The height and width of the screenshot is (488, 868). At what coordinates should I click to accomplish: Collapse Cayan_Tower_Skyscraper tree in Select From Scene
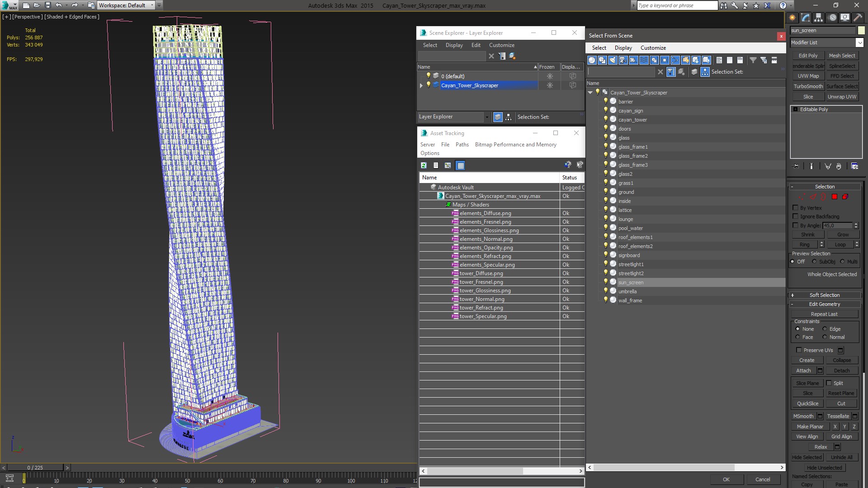(x=590, y=93)
